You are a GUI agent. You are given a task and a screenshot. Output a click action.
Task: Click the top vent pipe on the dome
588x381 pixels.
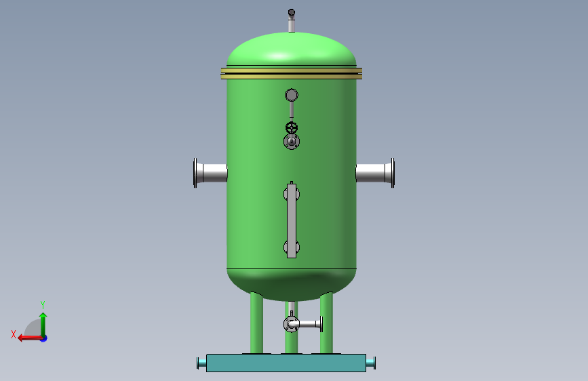click(x=292, y=20)
